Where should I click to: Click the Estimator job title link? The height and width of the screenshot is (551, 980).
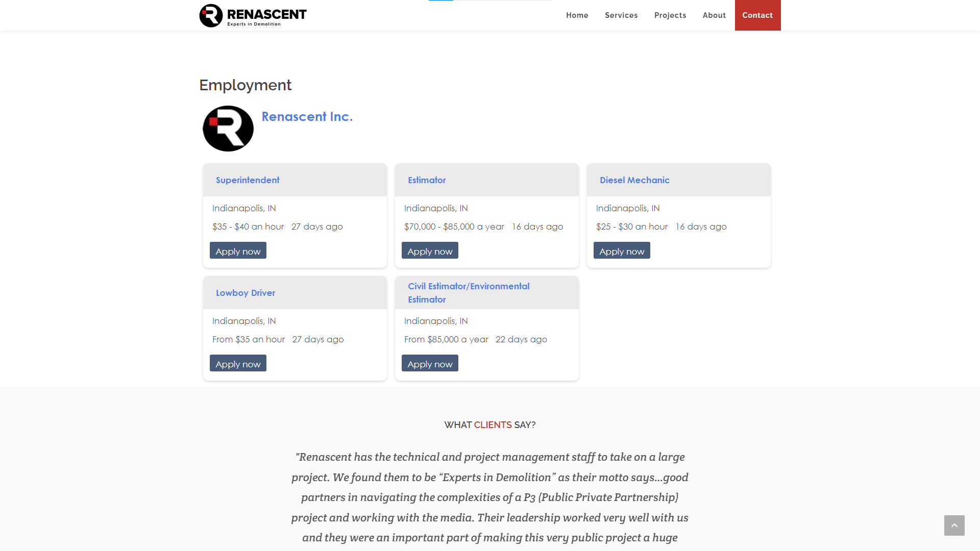427,180
